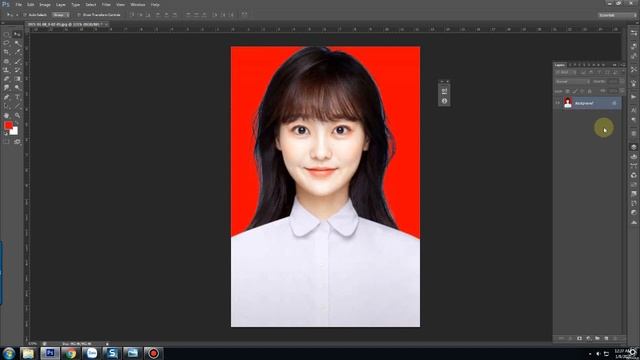This screenshot has height=360, width=640.
Task: Toggle Quick Mask mode in toolbox
Action: [x=7, y=142]
